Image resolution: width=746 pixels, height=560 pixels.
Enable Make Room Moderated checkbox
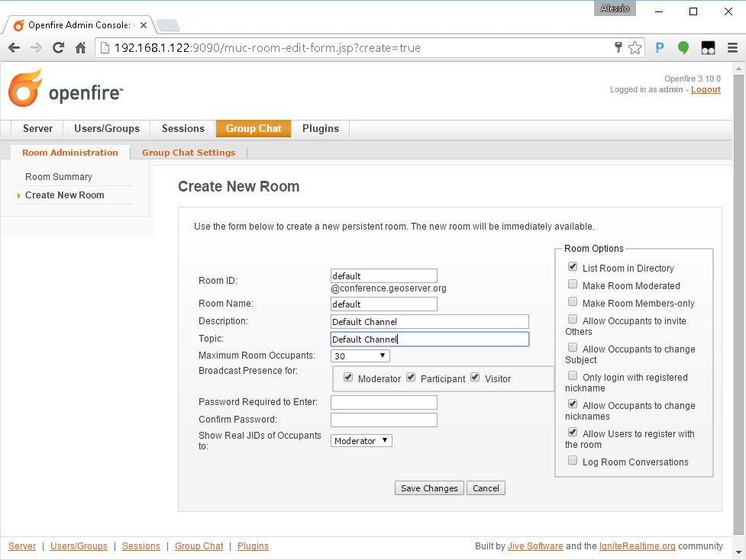573,285
